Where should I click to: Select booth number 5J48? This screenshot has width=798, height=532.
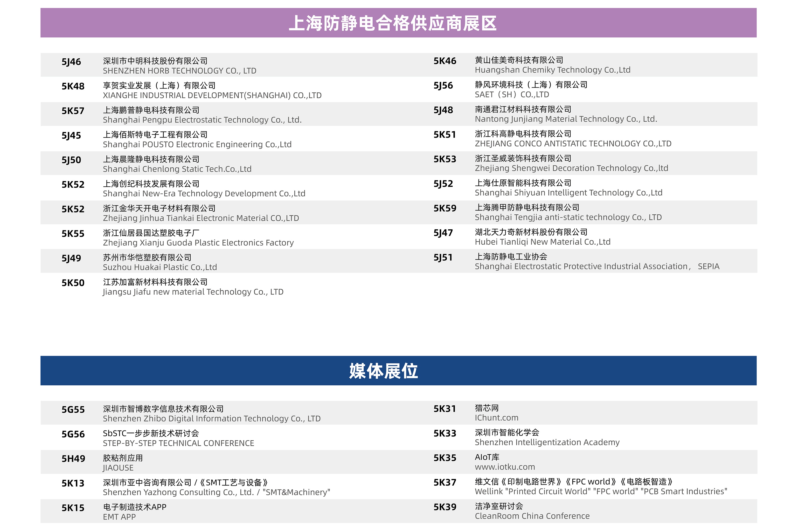coord(443,110)
